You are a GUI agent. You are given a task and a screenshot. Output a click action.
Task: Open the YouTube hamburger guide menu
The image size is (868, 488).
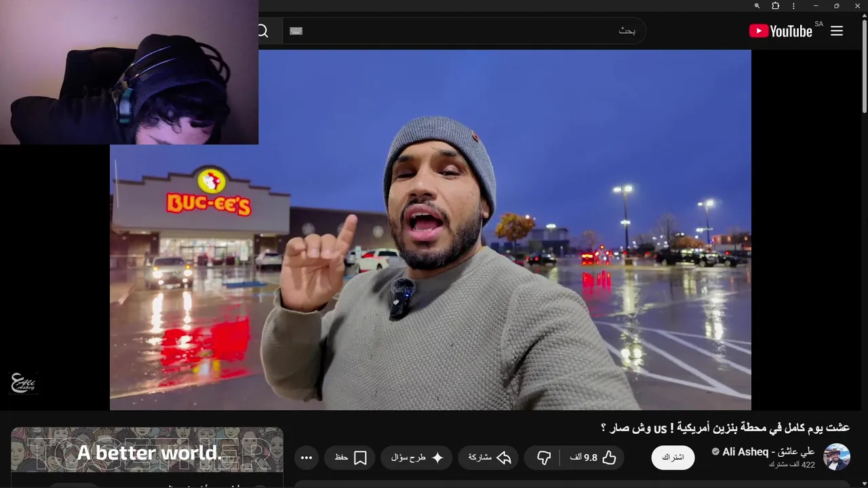click(x=837, y=30)
